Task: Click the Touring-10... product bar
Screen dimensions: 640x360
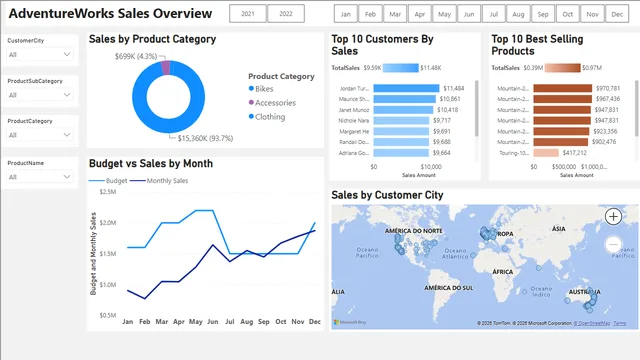Action: (546, 153)
